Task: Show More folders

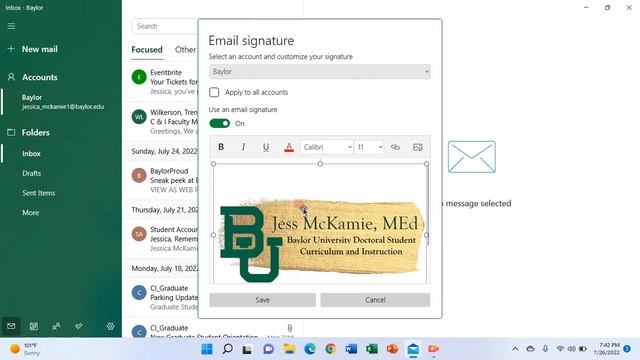Action: 31,213
